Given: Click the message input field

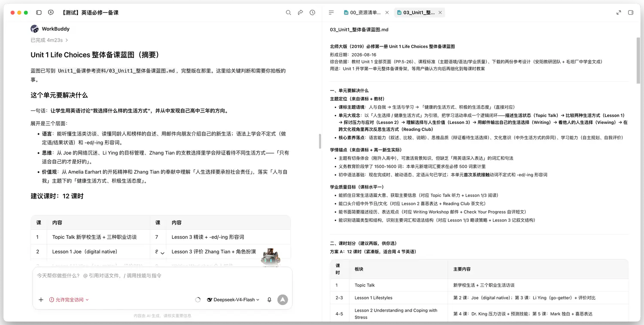Looking at the screenshot, I should 162,276.
